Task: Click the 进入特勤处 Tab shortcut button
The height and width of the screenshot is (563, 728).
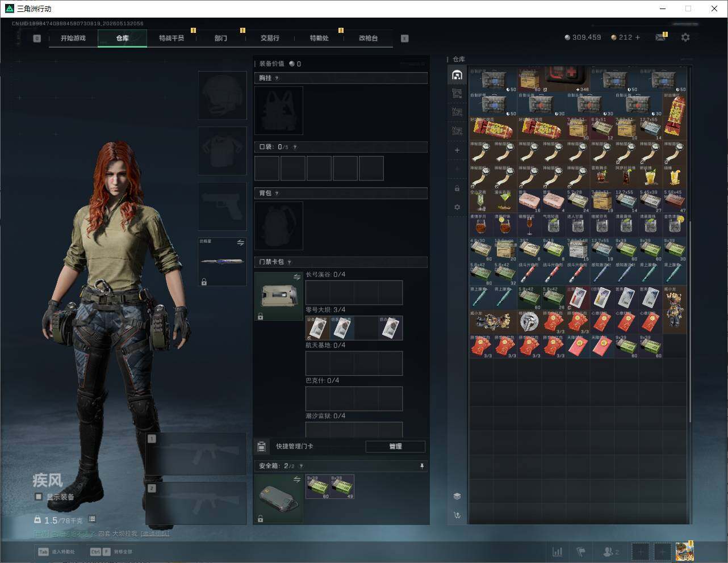Action: [56, 552]
